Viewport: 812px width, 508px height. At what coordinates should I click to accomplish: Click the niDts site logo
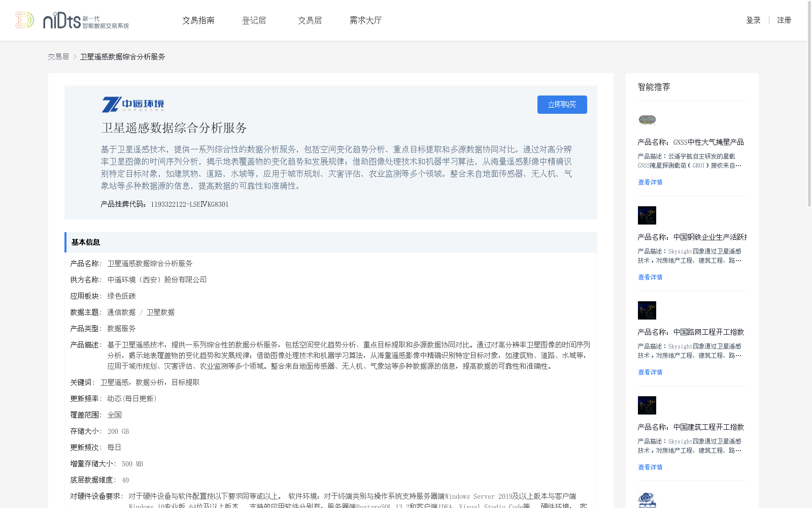[86, 20]
